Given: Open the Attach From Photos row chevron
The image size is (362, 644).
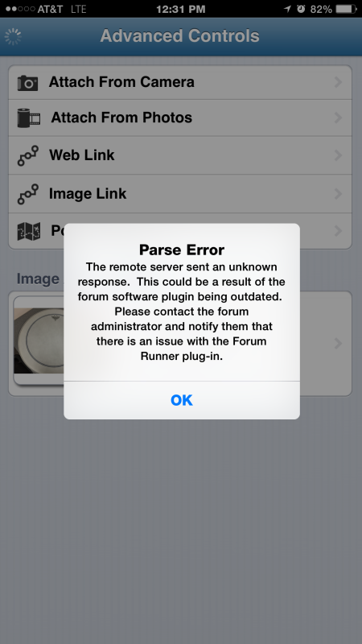Looking at the screenshot, I should [338, 118].
